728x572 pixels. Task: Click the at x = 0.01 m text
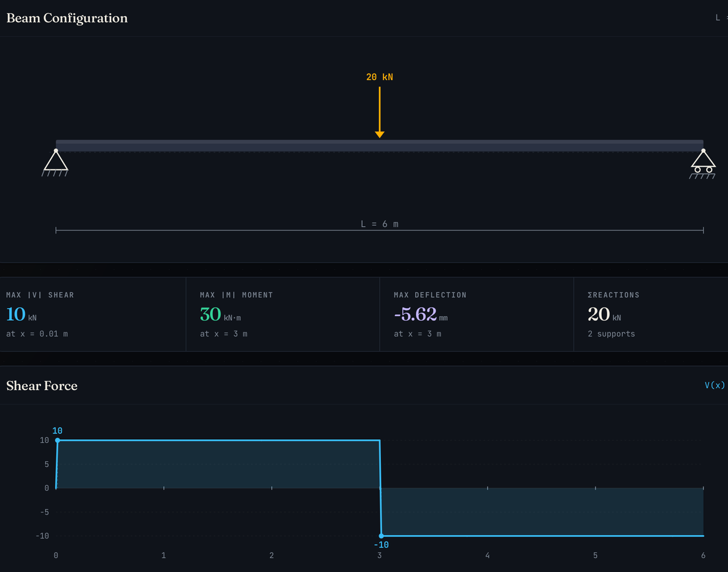pyautogui.click(x=37, y=334)
